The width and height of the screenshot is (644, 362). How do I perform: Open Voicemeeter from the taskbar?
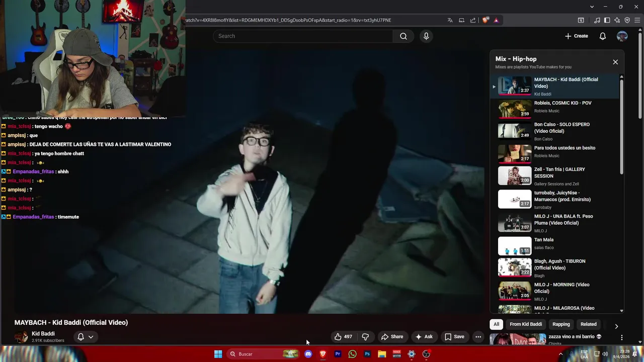[396, 354]
